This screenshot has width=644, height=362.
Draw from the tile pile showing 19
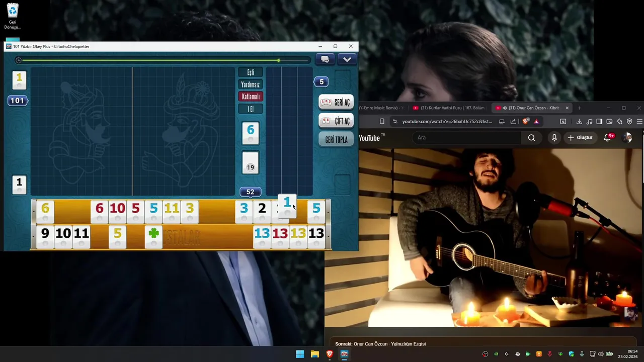click(251, 163)
